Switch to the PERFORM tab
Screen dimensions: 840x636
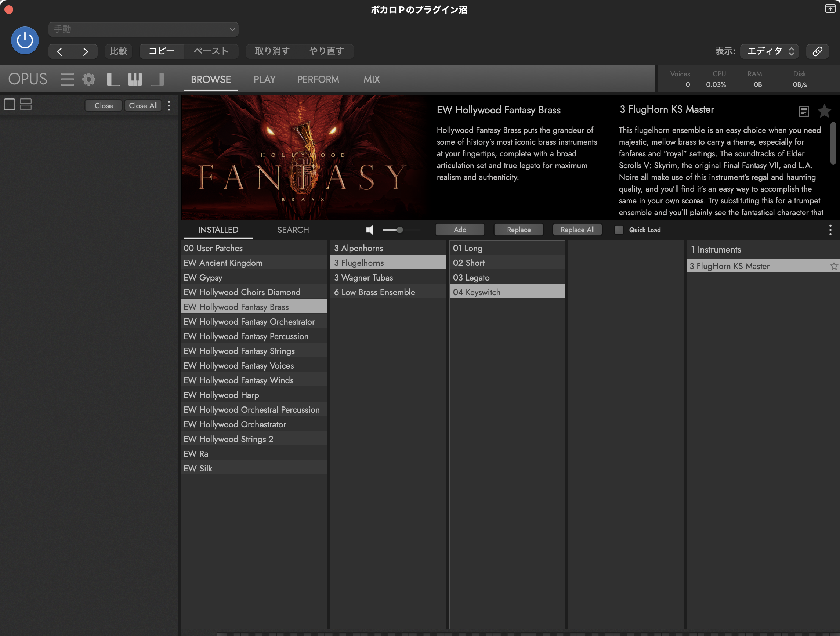click(318, 79)
